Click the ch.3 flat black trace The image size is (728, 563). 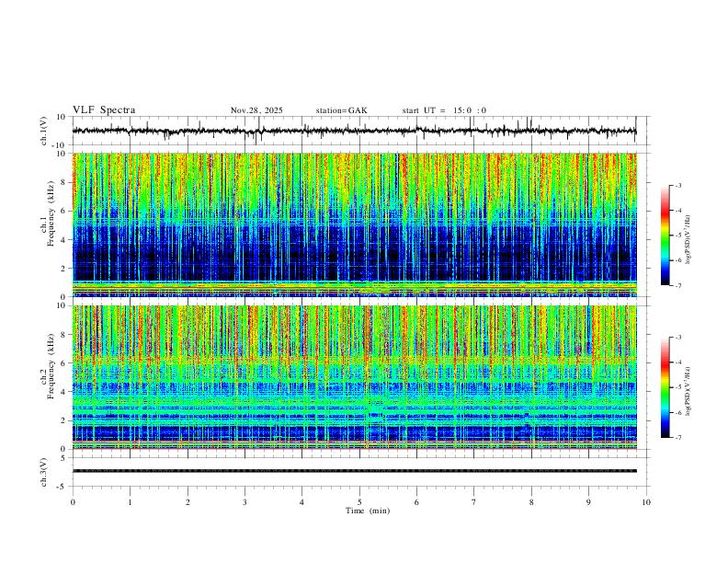click(354, 471)
